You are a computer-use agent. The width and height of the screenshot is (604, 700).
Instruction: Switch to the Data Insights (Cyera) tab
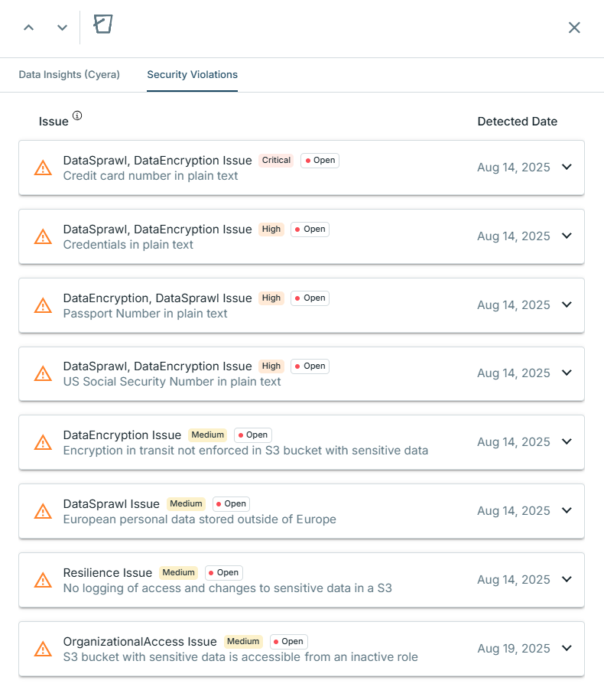(x=69, y=75)
